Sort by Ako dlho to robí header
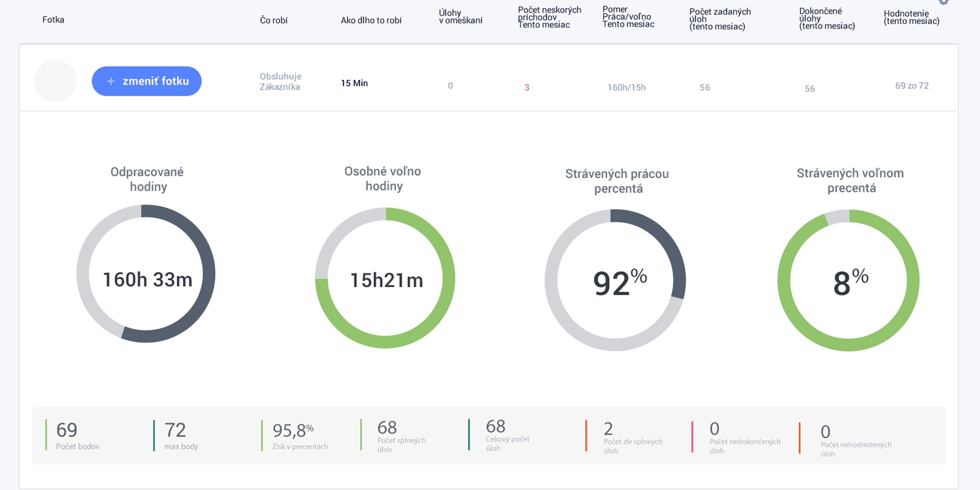The width and height of the screenshot is (980, 490). pos(371,20)
